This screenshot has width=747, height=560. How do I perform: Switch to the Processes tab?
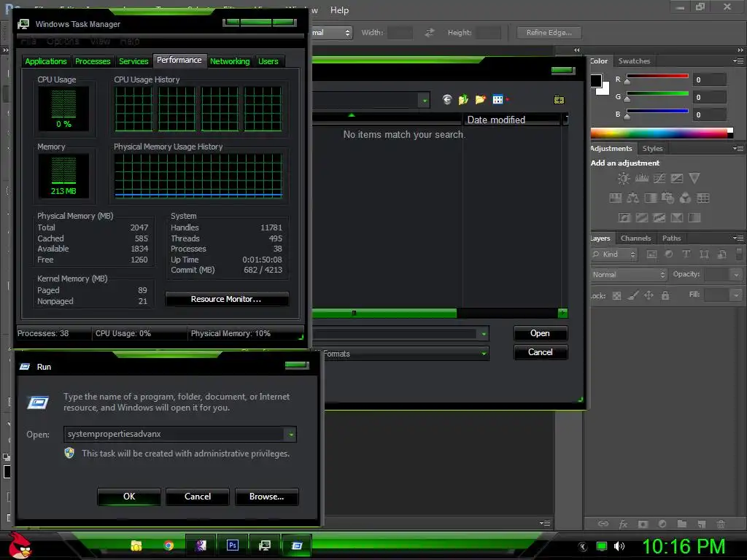point(93,61)
